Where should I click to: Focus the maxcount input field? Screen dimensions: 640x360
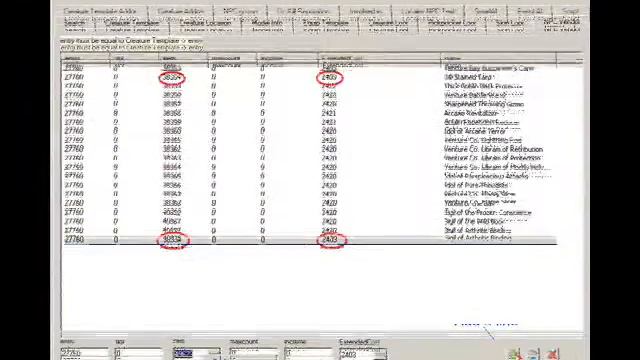pos(253,353)
